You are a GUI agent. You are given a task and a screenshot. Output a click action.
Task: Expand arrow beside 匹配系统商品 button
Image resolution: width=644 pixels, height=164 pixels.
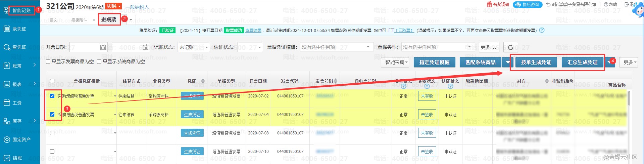507,62
